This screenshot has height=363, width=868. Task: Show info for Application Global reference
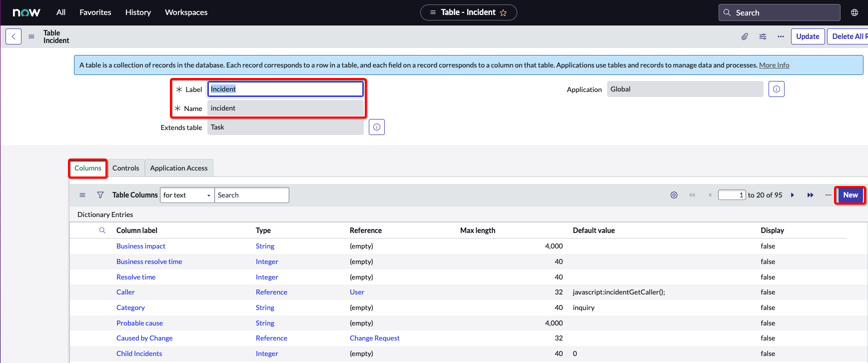(777, 89)
